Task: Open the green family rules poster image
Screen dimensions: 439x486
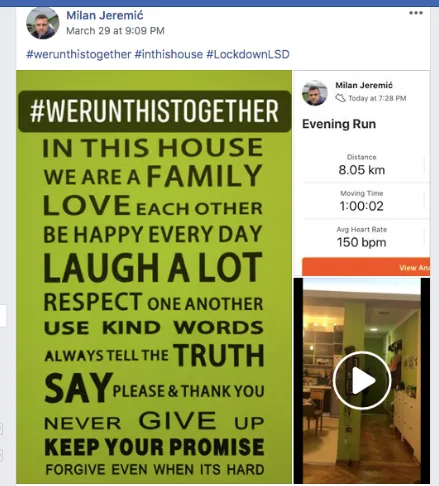Action: pyautogui.click(x=154, y=277)
